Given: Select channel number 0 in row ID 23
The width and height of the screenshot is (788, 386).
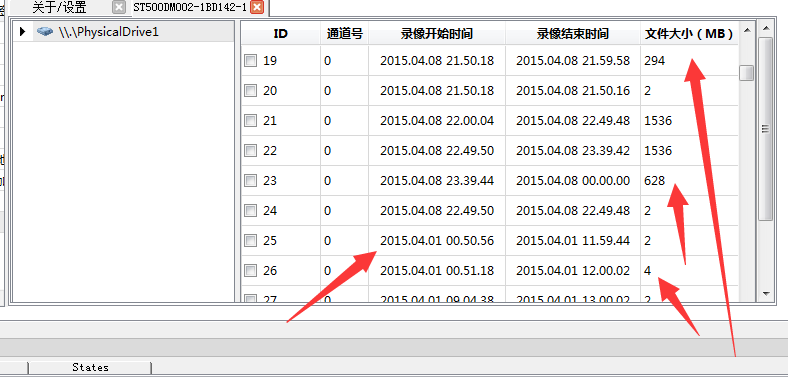Looking at the screenshot, I should 328,180.
